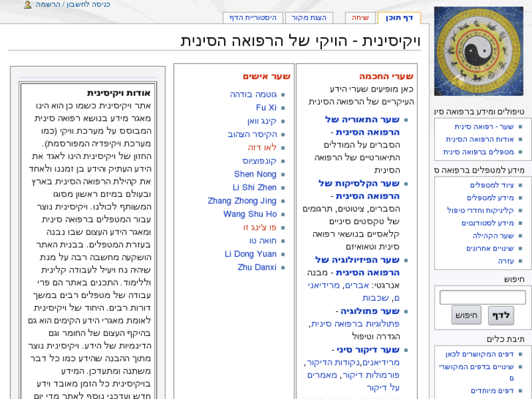Focus the חיפוש search input field
The height and width of the screenshot is (399, 532).
[x=482, y=297]
